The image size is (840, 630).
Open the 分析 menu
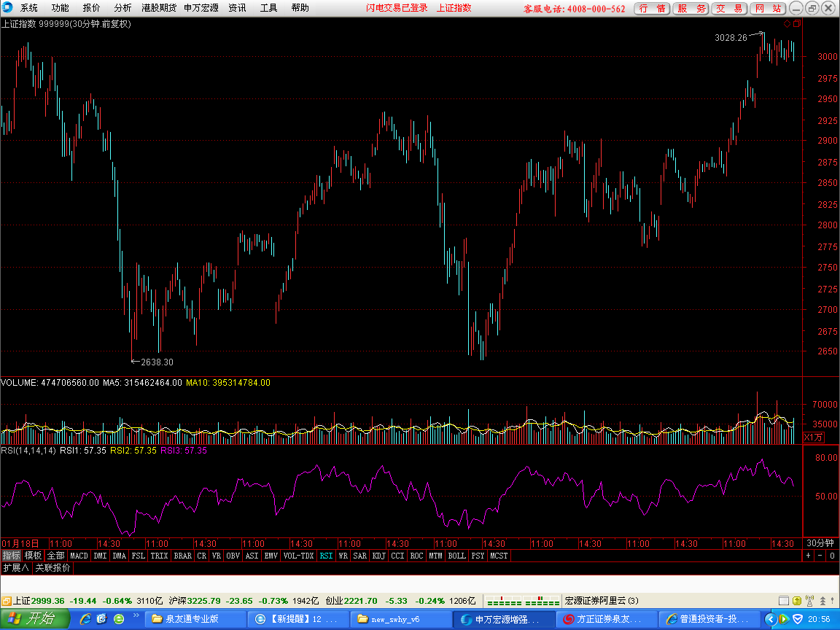[x=122, y=8]
